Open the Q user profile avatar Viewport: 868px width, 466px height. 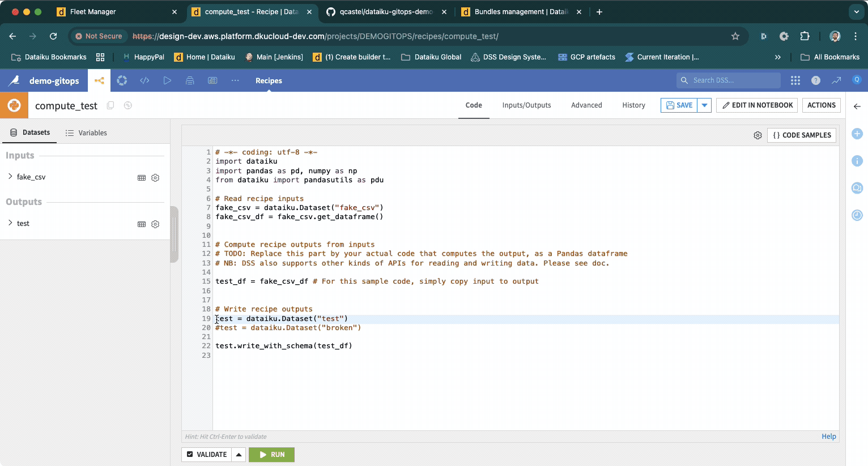[857, 80]
